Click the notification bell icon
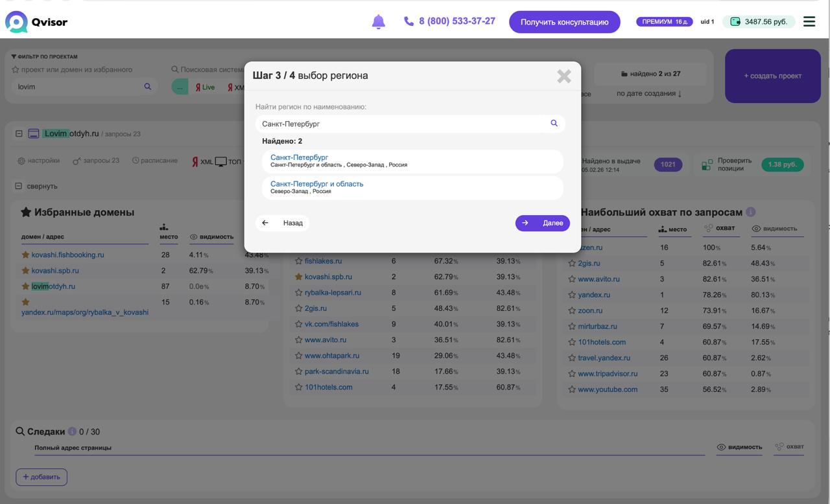The image size is (830, 504). [x=378, y=22]
